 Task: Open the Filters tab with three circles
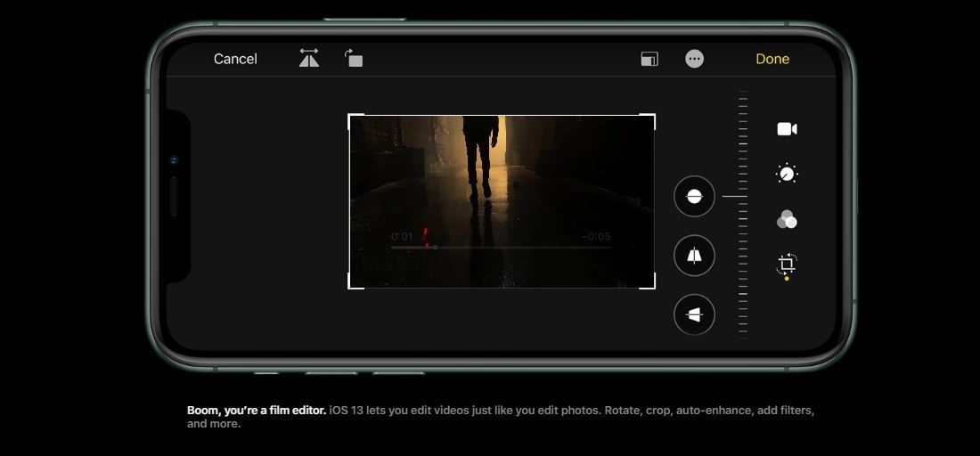[x=787, y=219]
